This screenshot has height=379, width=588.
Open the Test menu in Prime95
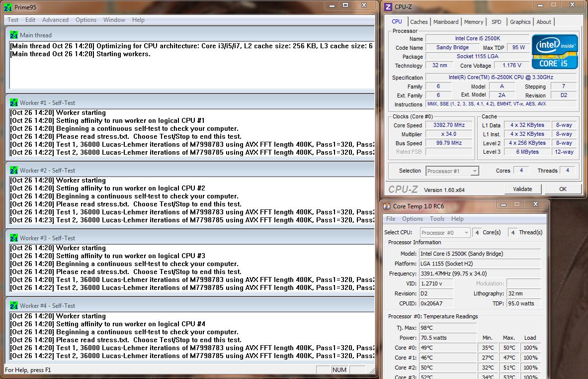click(13, 20)
